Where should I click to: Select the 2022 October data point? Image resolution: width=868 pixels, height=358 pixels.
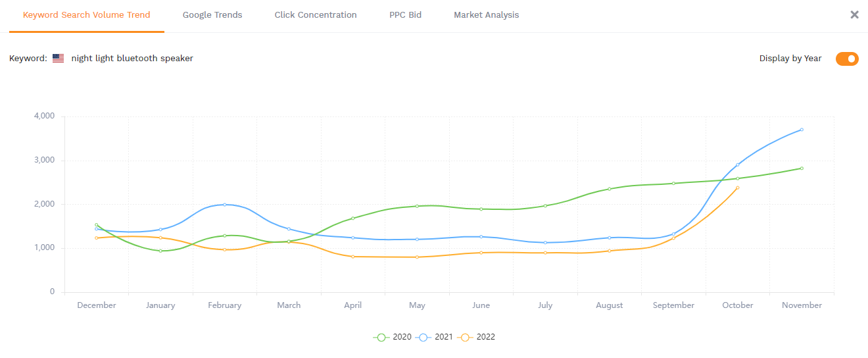click(x=738, y=188)
